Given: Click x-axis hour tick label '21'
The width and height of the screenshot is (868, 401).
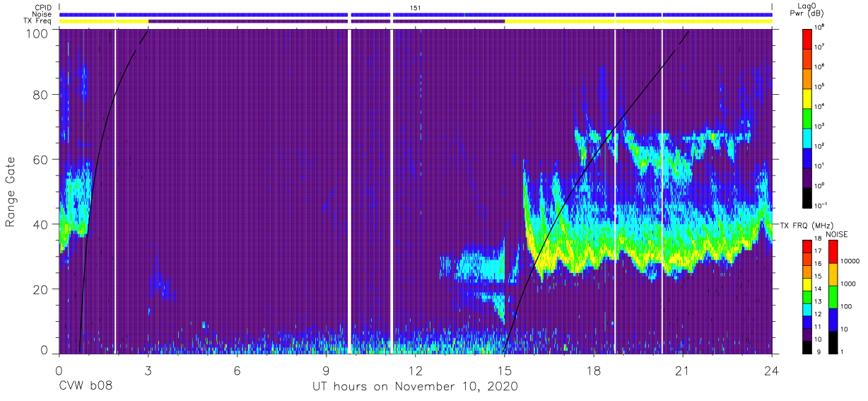Looking at the screenshot, I should [x=683, y=370].
